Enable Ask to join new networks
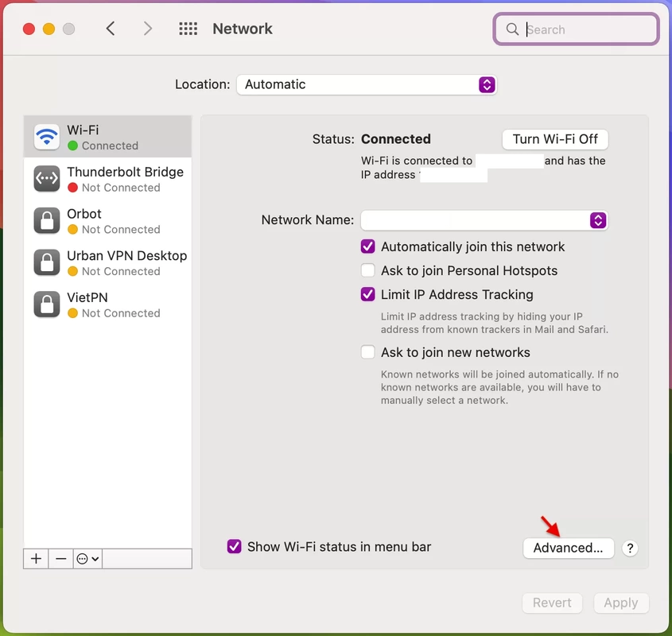This screenshot has height=636, width=672. pos(367,352)
